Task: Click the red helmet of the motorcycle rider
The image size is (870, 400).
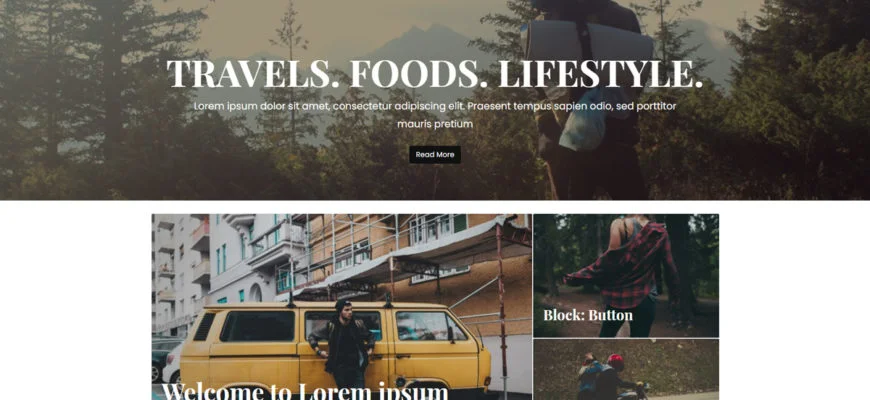Action: point(615,362)
